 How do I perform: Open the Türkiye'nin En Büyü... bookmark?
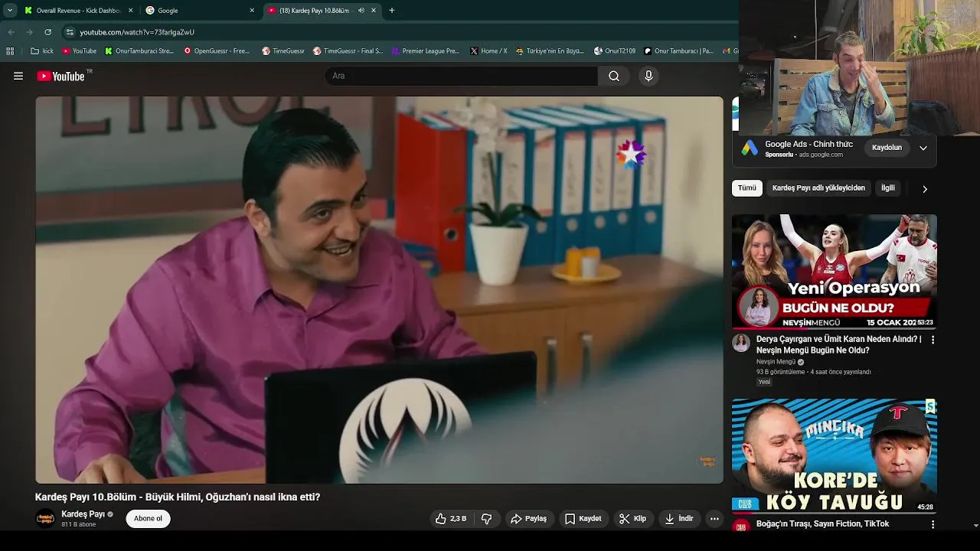(550, 51)
